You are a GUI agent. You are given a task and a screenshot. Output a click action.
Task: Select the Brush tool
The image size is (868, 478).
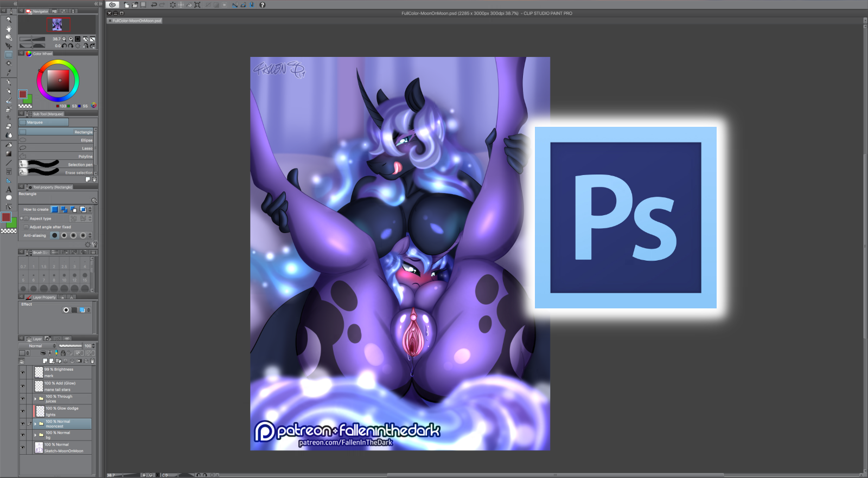point(9,100)
